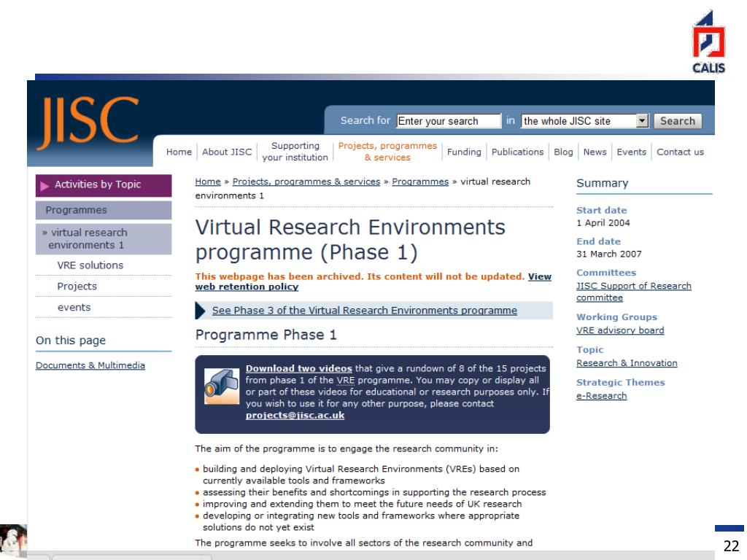The image size is (747, 560).
Task: Select Programmes in the sidebar
Action: [104, 210]
